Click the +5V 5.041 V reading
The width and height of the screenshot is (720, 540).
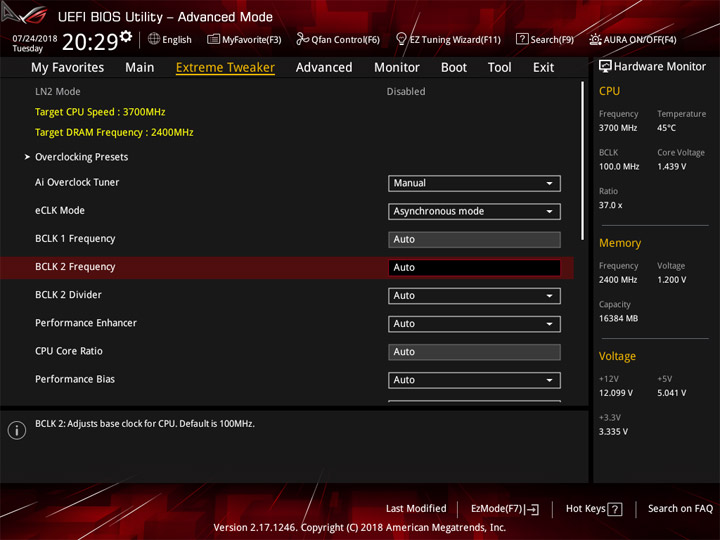pos(671,393)
